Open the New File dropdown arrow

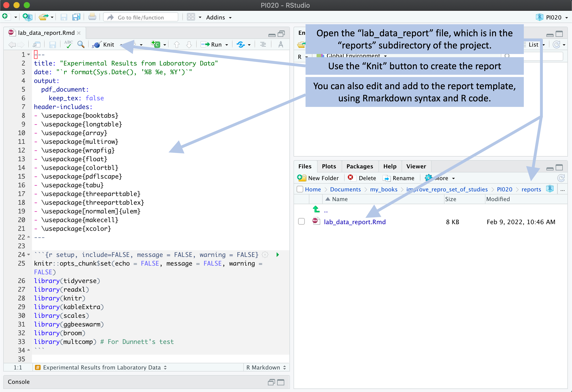click(16, 17)
